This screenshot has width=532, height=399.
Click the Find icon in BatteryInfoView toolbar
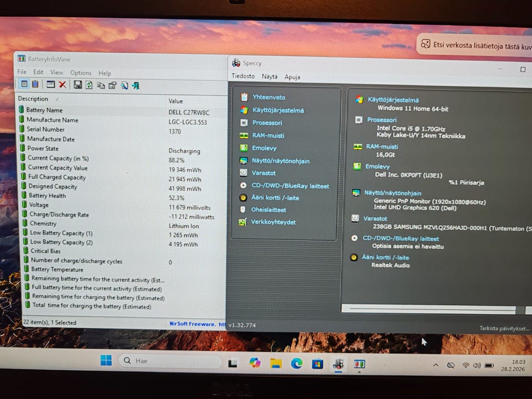coord(125,86)
